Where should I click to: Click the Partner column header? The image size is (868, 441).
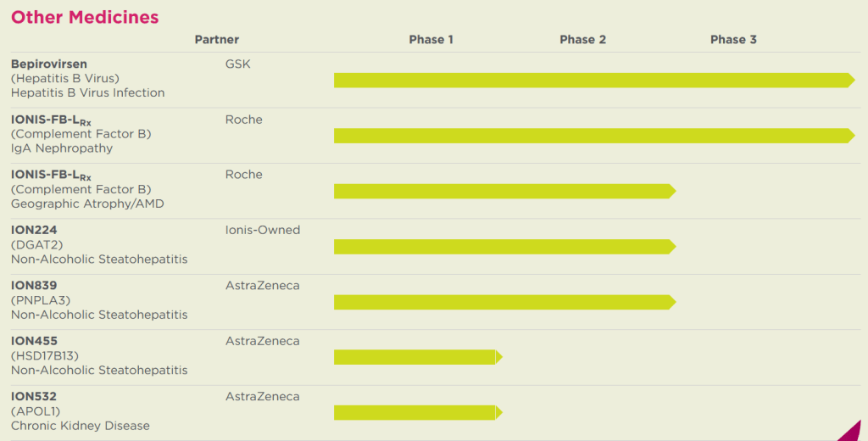coord(217,40)
